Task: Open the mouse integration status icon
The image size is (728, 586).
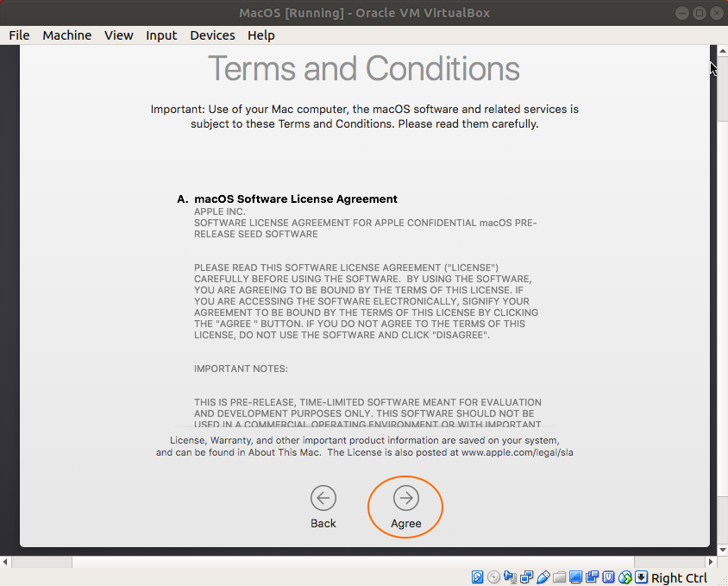Action: 625,577
